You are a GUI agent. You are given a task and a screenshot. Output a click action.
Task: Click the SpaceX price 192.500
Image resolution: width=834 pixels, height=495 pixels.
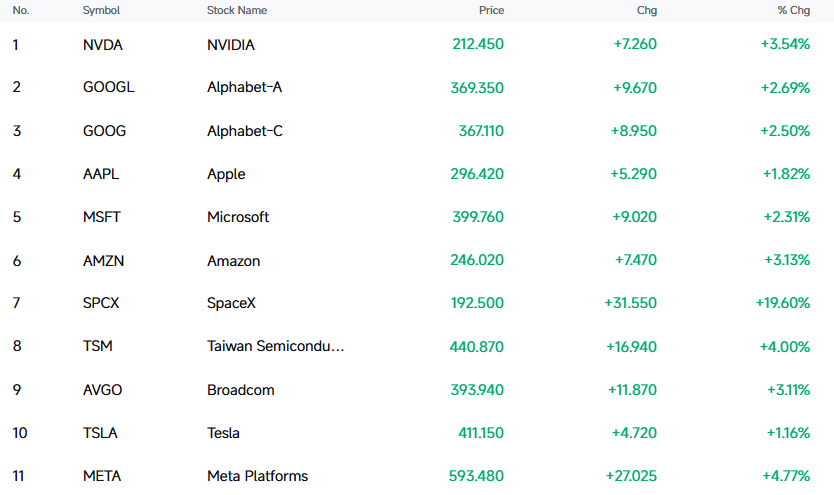(477, 303)
